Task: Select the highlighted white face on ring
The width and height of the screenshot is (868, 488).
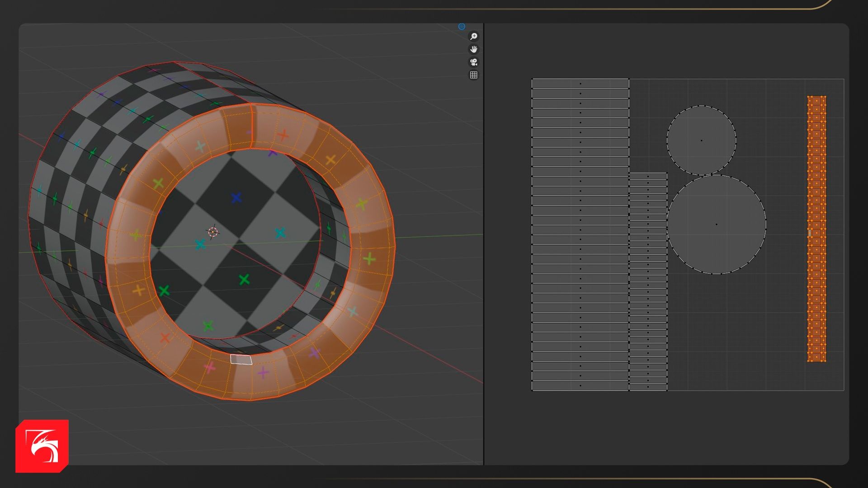Action: coord(241,360)
